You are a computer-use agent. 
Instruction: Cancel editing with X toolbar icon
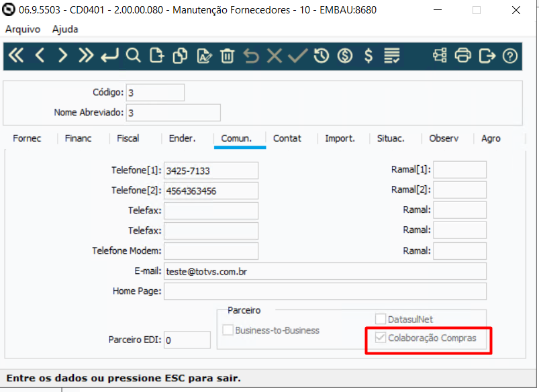[275, 55]
